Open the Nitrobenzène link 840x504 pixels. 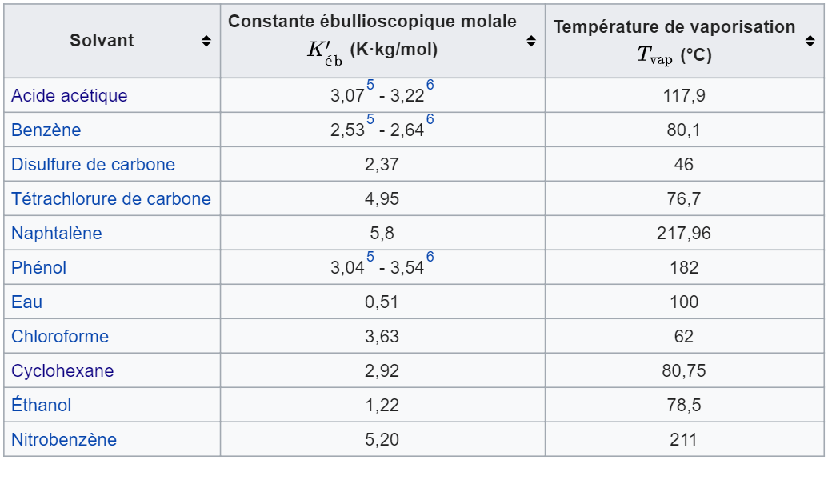coord(64,440)
